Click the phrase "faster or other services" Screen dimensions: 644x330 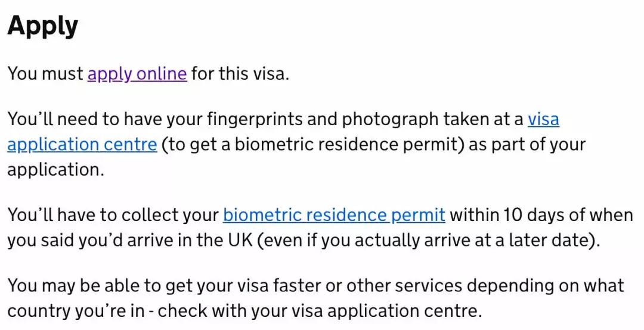[x=366, y=285]
